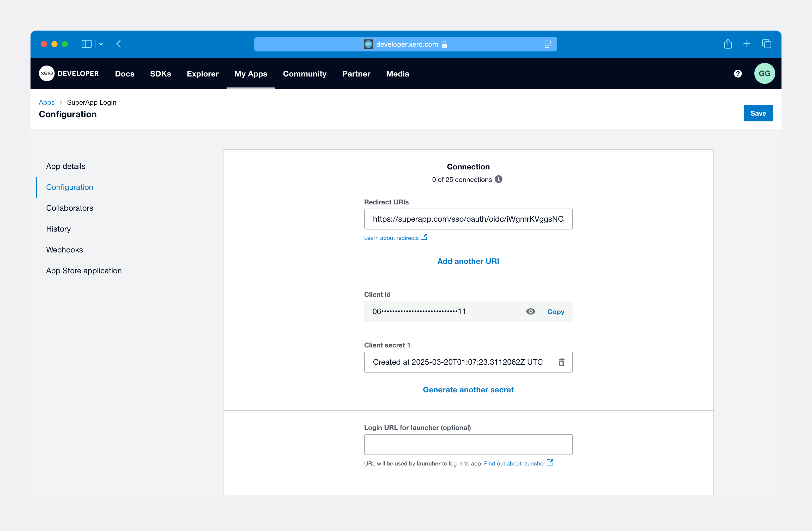Image resolution: width=812 pixels, height=531 pixels.
Task: Open the Apps breadcrumb link
Action: coord(46,102)
